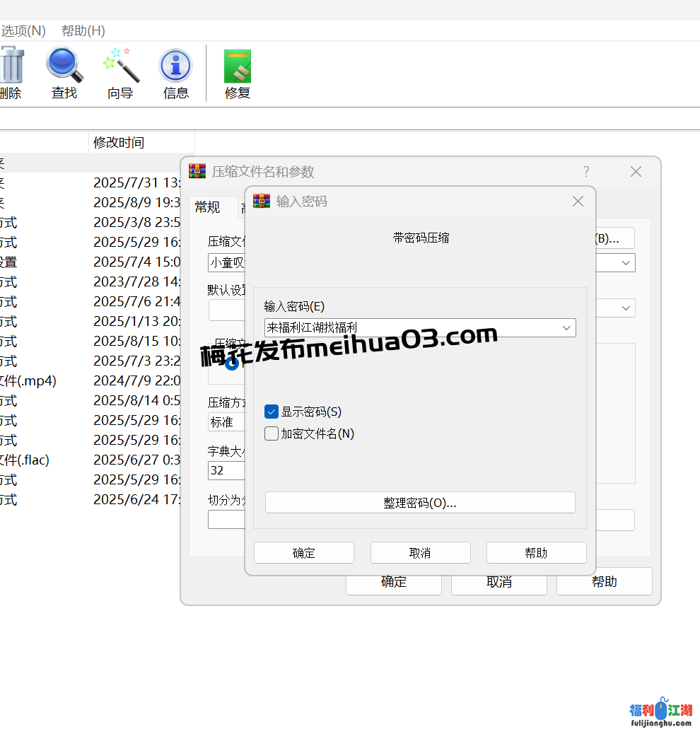
Task: Click the Modified time (修改时间) column header
Action: pos(119,142)
